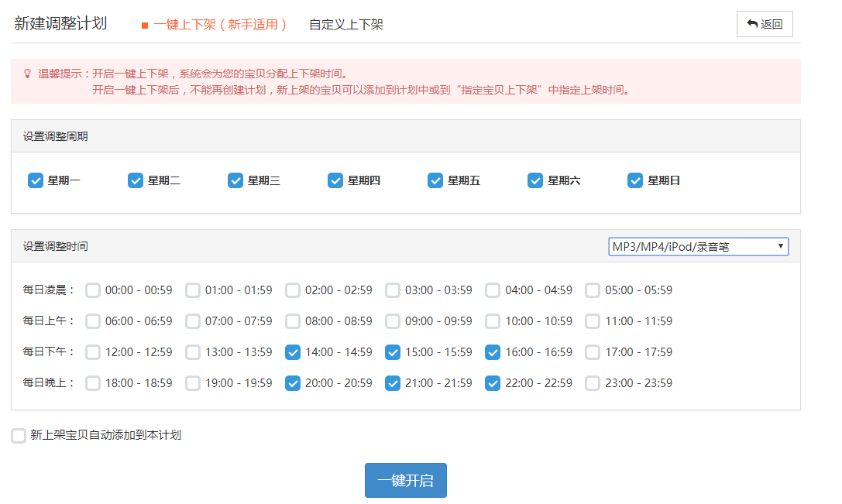Uncheck the 21:00 - 21:59 time slot

coord(393,383)
